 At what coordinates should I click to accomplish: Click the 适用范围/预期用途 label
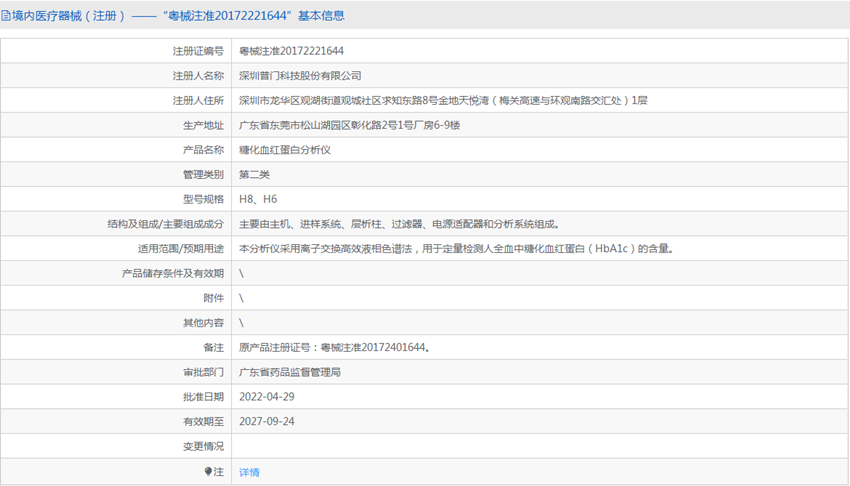[x=181, y=249]
